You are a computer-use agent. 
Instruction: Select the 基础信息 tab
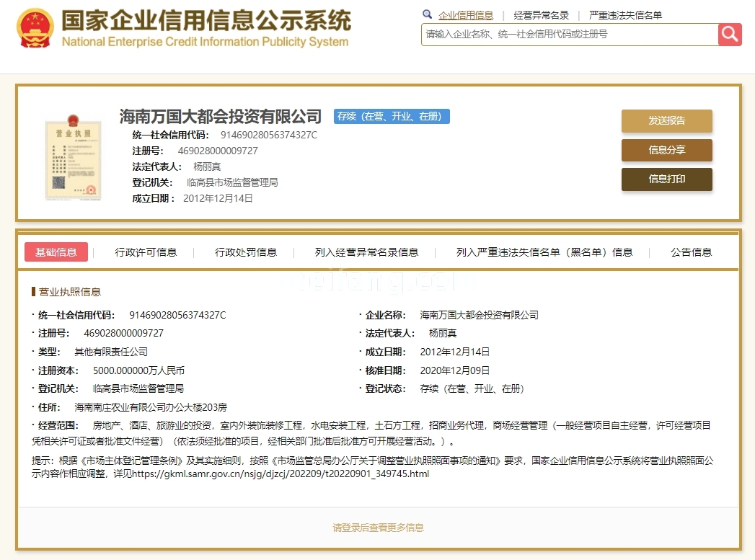pos(56,252)
